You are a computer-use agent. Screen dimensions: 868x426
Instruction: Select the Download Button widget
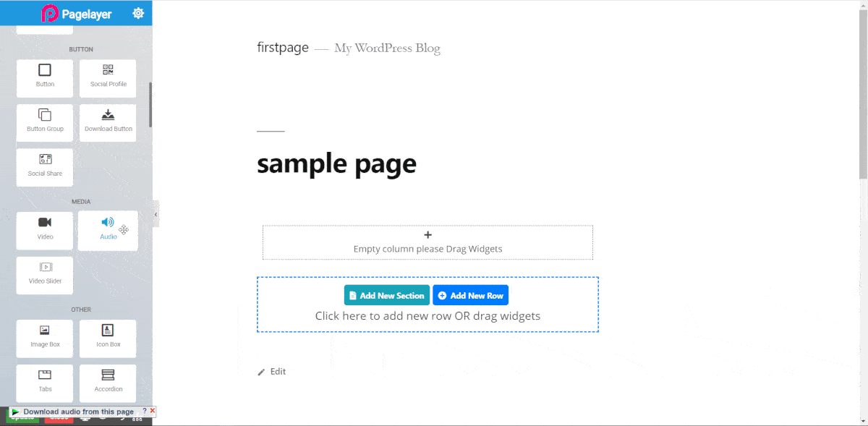point(107,122)
